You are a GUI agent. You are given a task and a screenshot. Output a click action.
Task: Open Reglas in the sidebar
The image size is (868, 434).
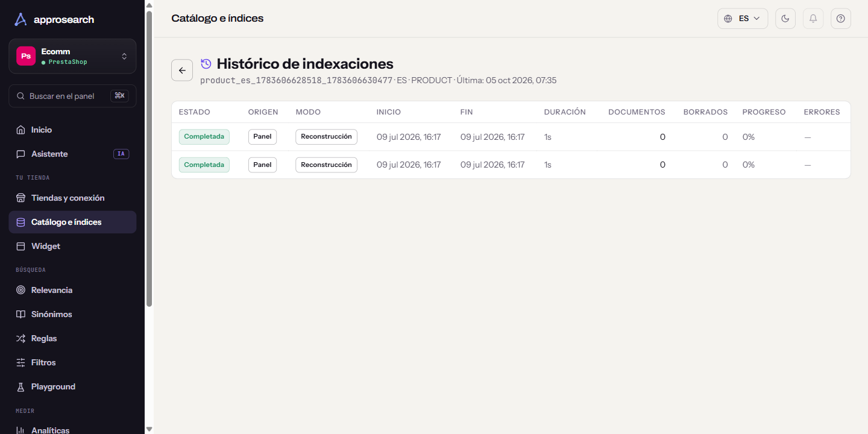pyautogui.click(x=72, y=338)
